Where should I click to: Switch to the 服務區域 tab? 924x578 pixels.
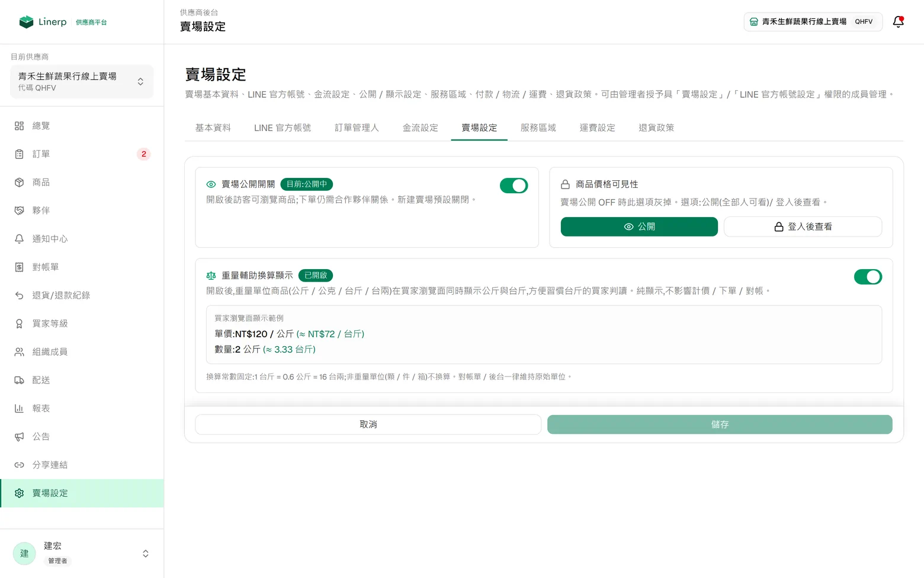click(538, 127)
